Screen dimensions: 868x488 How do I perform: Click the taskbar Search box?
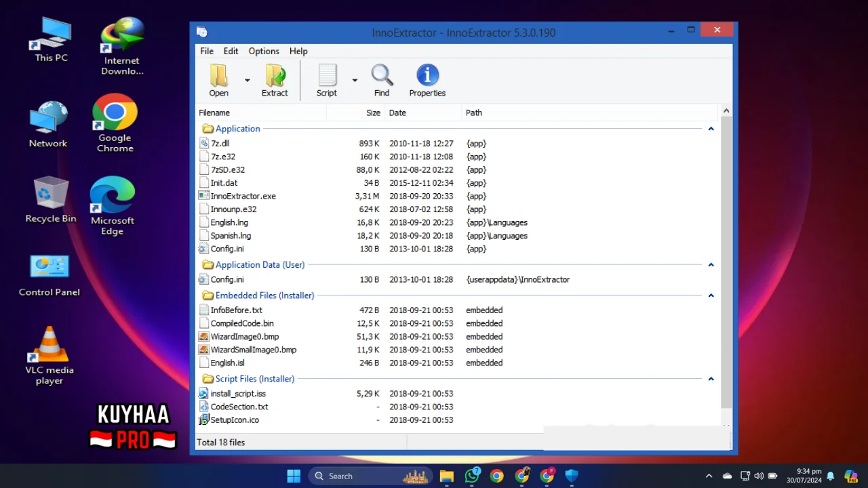[x=372, y=476]
